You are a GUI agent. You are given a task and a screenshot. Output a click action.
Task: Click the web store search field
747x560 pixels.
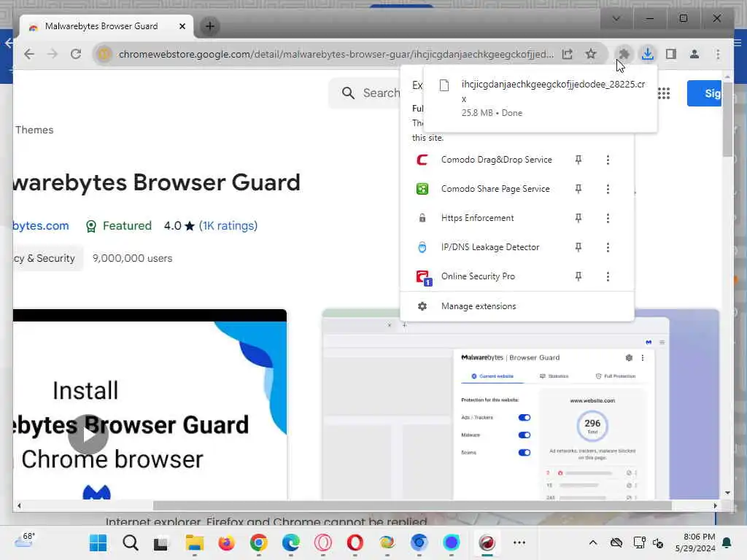point(365,93)
